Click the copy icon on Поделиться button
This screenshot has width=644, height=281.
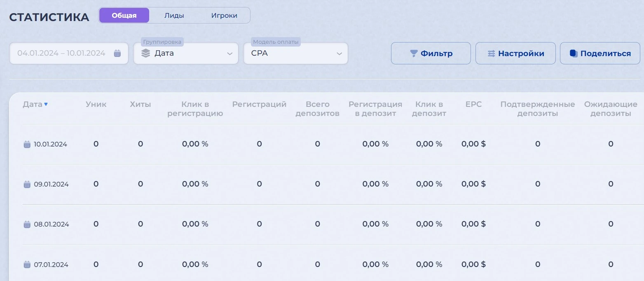coord(574,53)
